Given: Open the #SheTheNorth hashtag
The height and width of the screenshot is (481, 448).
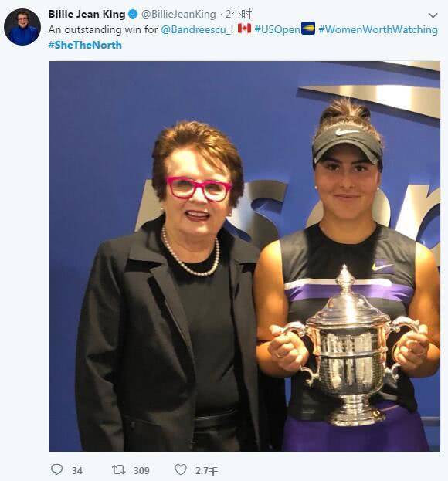Looking at the screenshot, I should pos(85,45).
